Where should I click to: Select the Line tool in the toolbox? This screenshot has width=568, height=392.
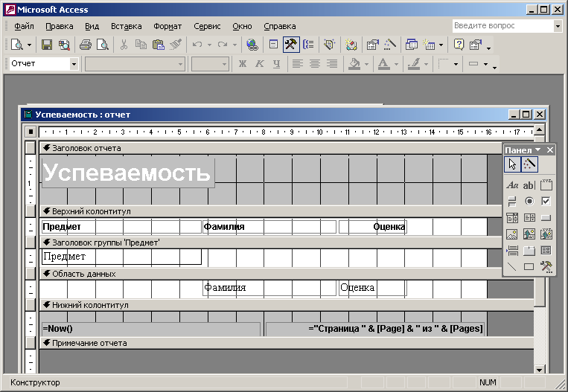(x=512, y=266)
